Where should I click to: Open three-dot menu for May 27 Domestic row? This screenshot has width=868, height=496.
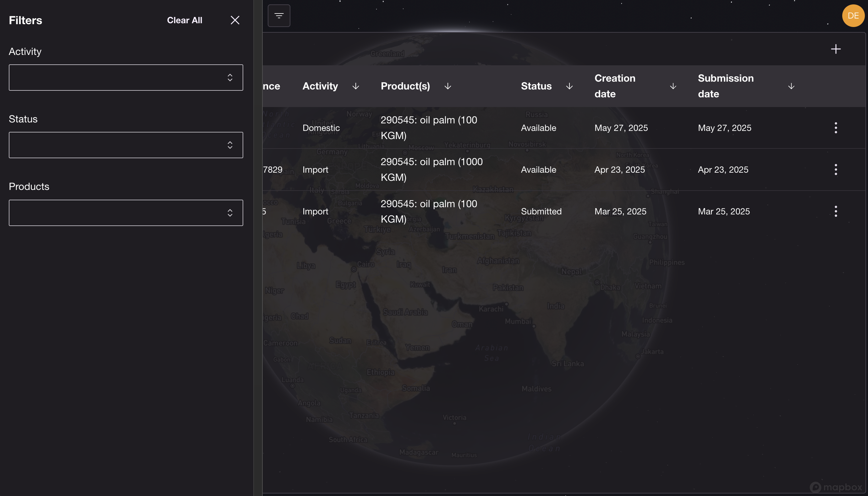coord(836,128)
